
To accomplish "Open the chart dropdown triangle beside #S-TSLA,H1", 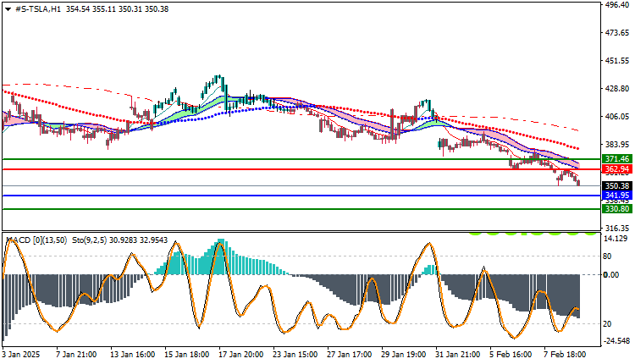I will click(8, 9).
